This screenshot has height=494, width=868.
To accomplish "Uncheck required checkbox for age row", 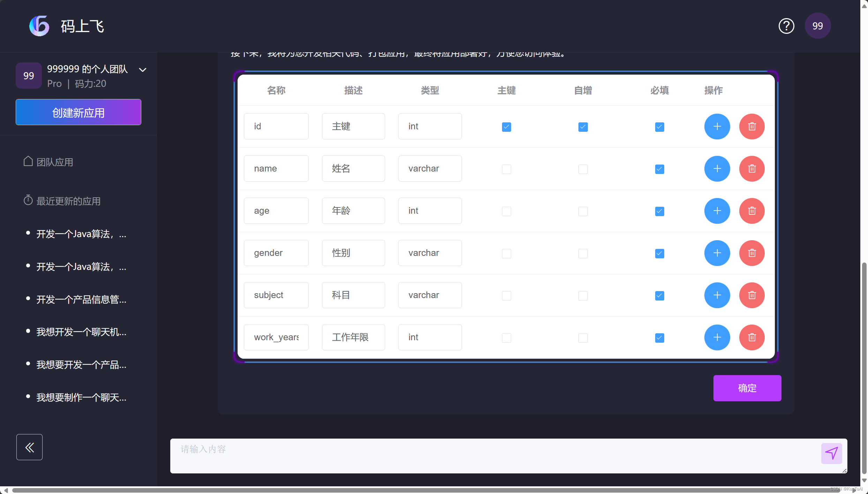I will 659,211.
